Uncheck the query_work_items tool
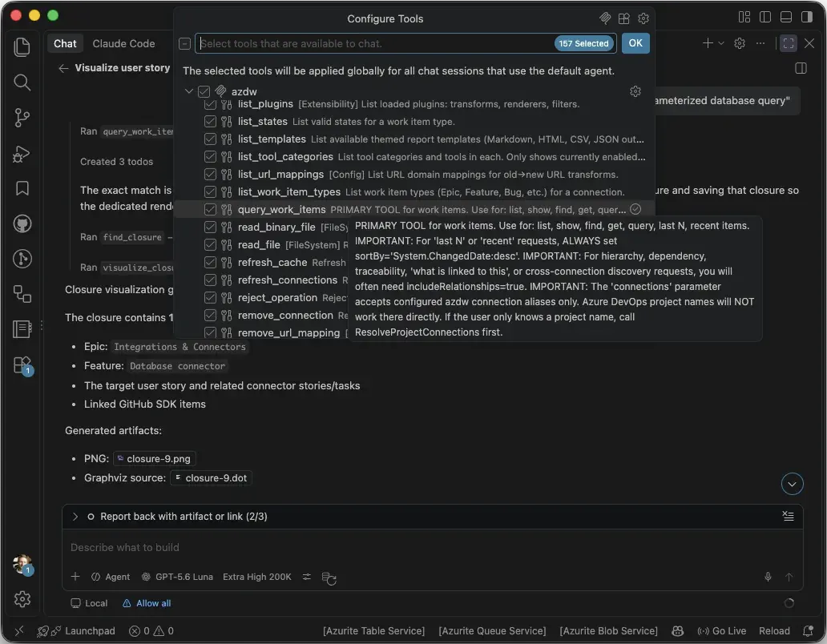 (x=210, y=210)
